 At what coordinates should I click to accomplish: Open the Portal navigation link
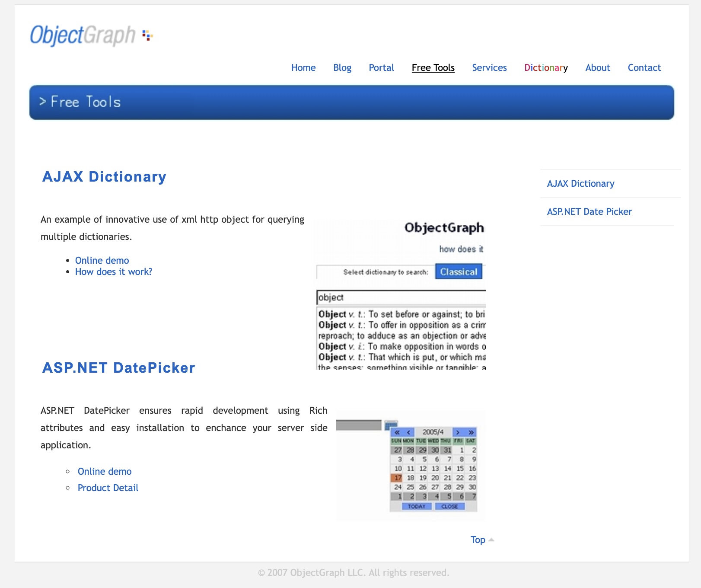coord(381,67)
